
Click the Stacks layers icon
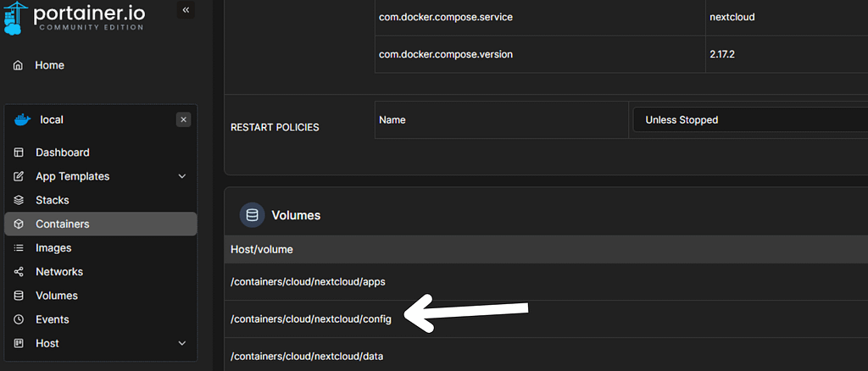19,200
